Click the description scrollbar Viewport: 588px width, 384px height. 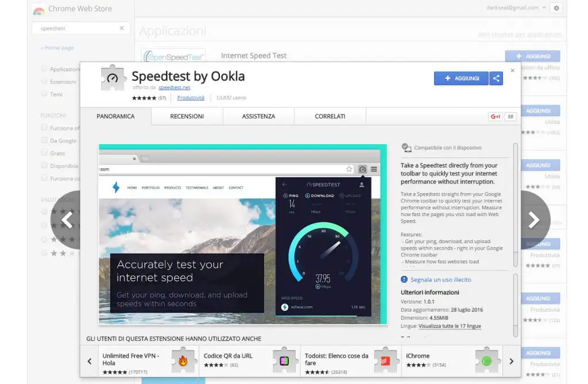tap(516, 205)
